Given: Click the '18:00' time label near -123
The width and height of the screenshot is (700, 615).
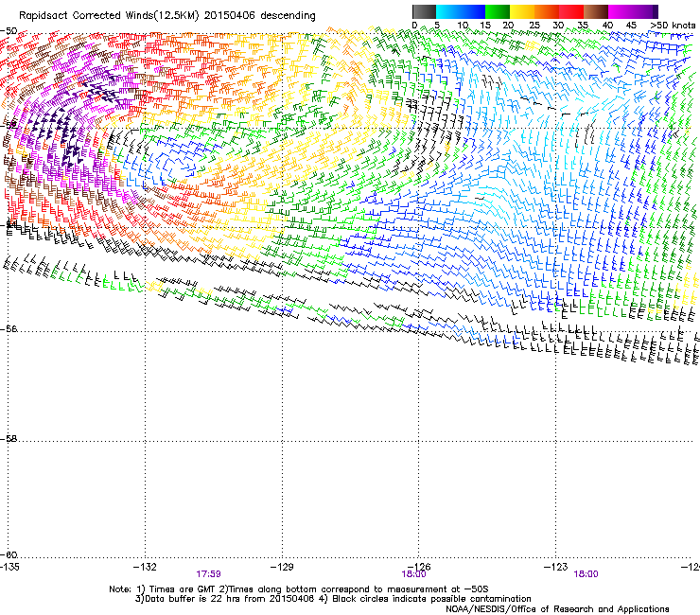Looking at the screenshot, I should [x=586, y=574].
